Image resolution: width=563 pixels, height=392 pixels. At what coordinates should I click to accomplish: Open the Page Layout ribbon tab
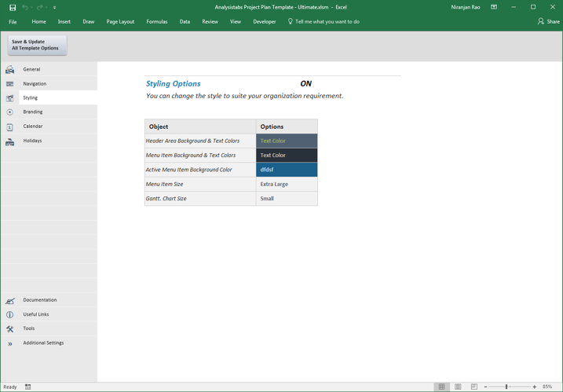(120, 21)
